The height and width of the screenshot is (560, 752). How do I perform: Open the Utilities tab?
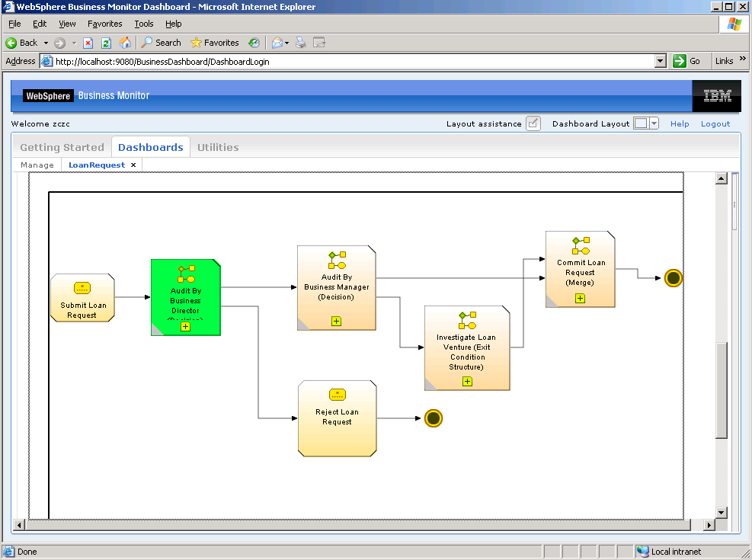218,147
